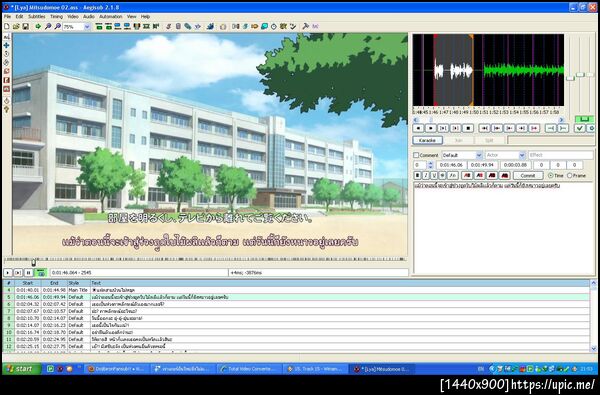
Task: Open the video zoom 75% dropdown
Action: pos(87,26)
